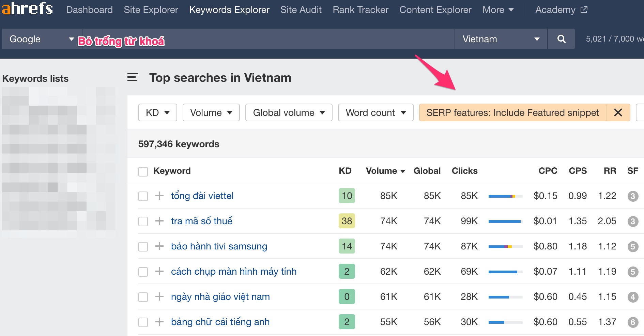Open 'ngày nhà giáo việt nam' keyword

point(220,296)
